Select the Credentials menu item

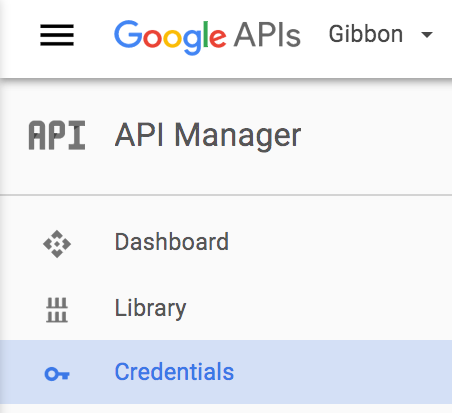click(x=226, y=372)
